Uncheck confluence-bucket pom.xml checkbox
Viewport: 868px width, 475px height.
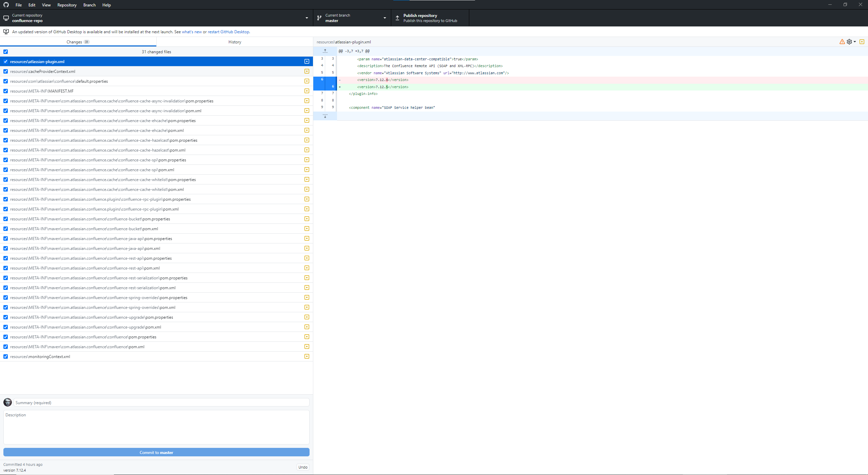5,229
